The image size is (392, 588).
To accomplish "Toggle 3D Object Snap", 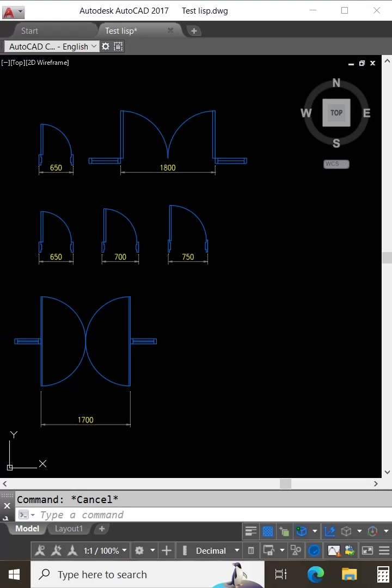I will pos(301,531).
